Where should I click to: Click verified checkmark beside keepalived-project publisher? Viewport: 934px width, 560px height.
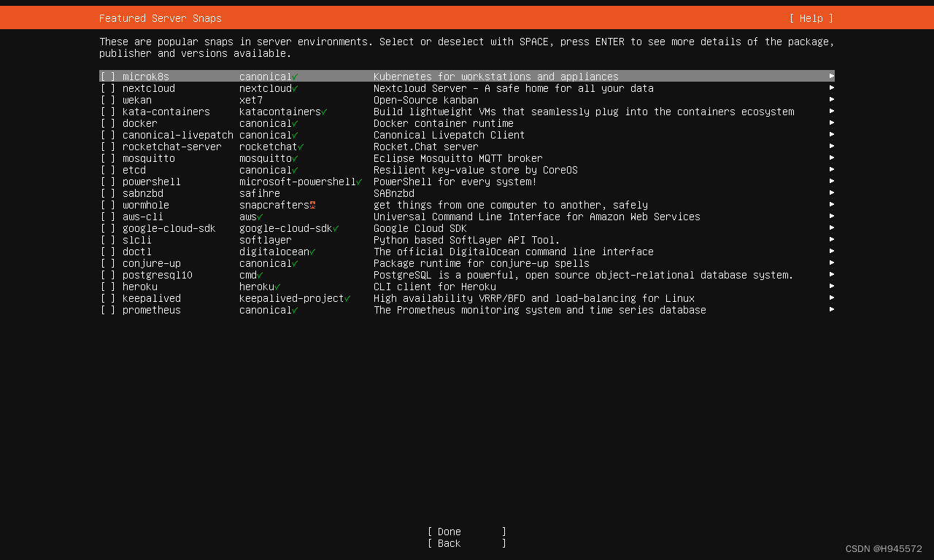click(x=347, y=298)
